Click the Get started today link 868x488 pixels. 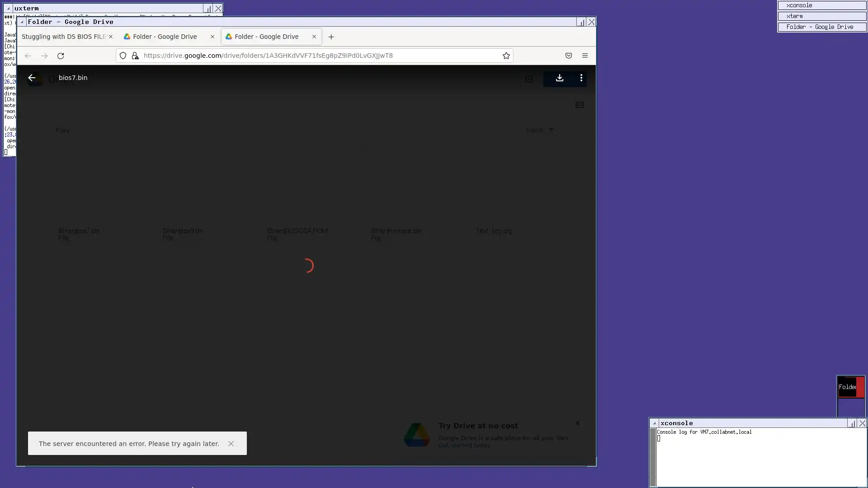click(464, 446)
